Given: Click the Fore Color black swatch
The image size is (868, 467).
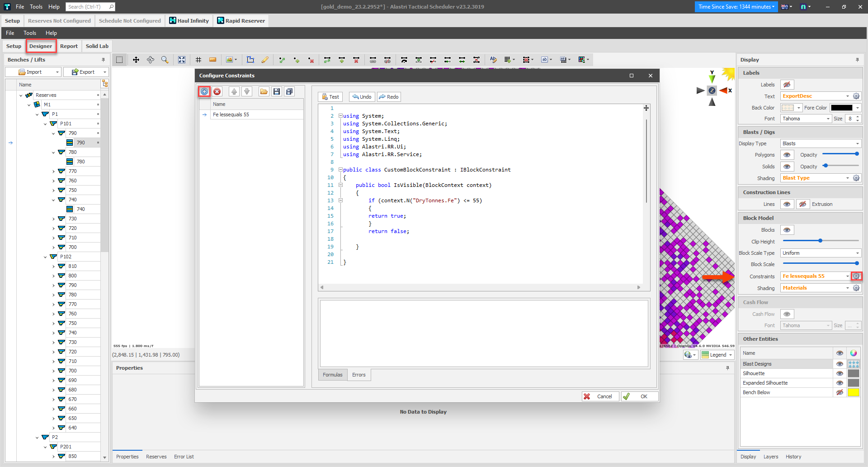Looking at the screenshot, I should coord(841,108).
